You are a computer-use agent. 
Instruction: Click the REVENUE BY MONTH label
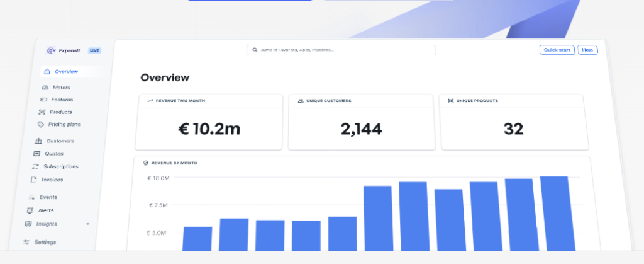[x=174, y=163]
